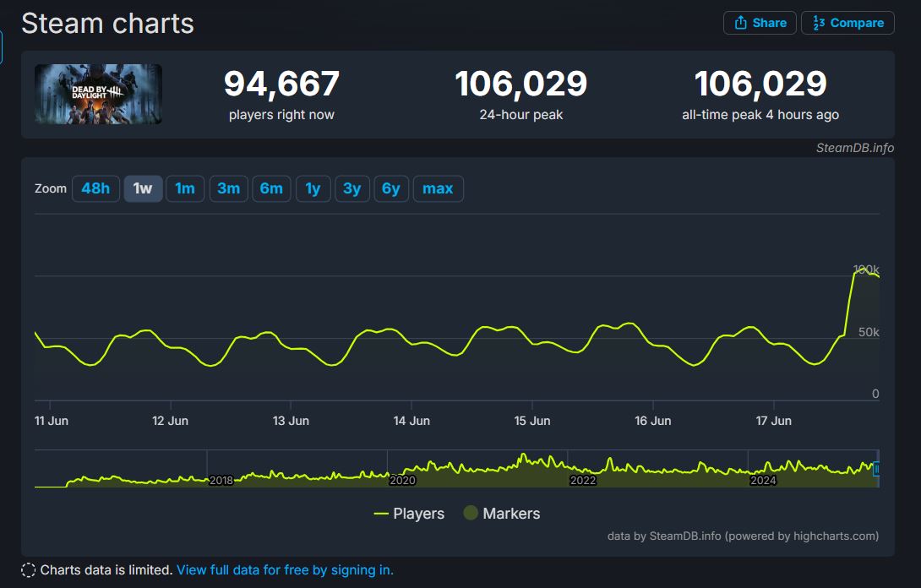Image resolution: width=921 pixels, height=588 pixels.
Task: Click the 2020 area in overview timeline
Action: (x=402, y=480)
